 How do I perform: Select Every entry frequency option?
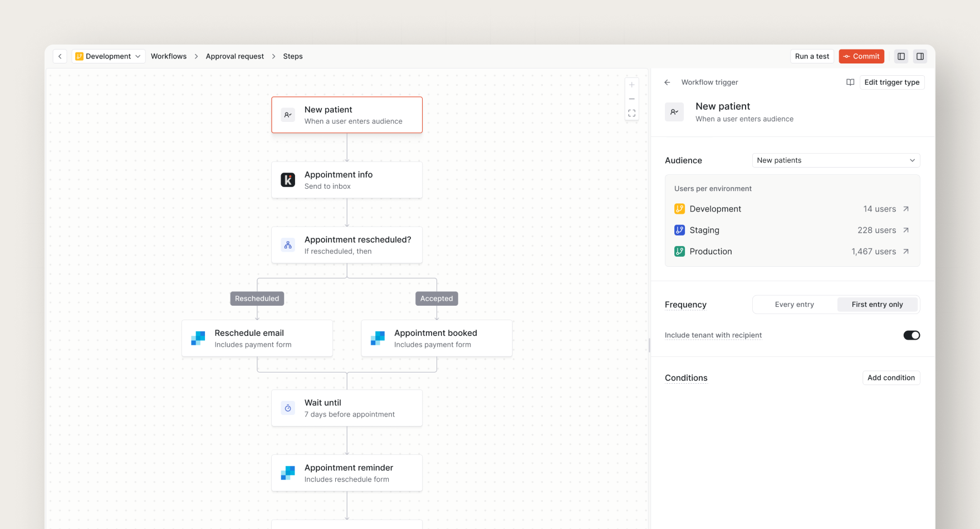[794, 305]
